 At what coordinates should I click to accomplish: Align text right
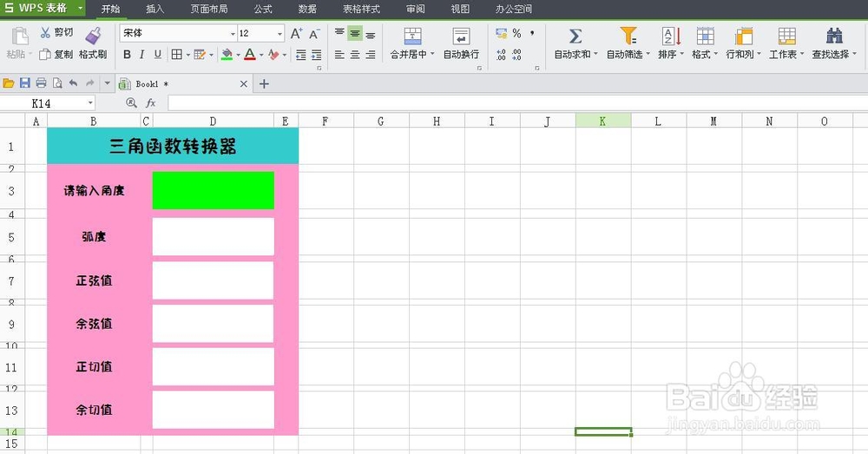tap(371, 55)
